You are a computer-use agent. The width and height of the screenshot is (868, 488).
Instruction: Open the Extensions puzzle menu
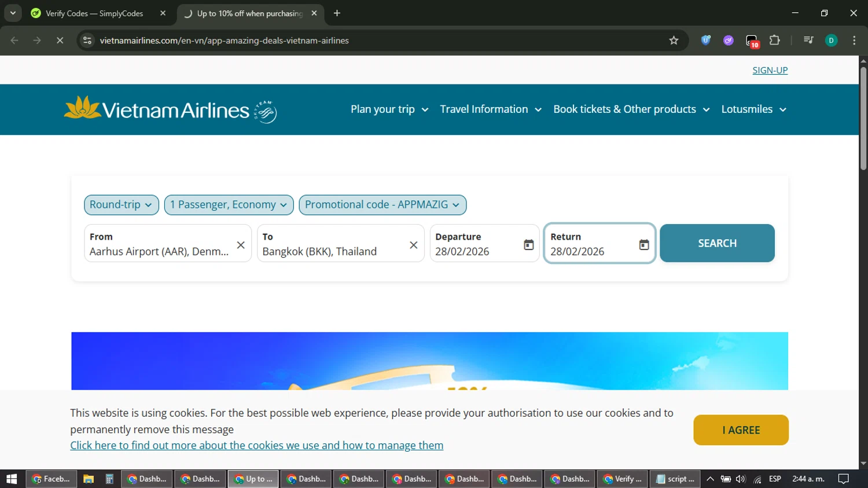coord(774,41)
